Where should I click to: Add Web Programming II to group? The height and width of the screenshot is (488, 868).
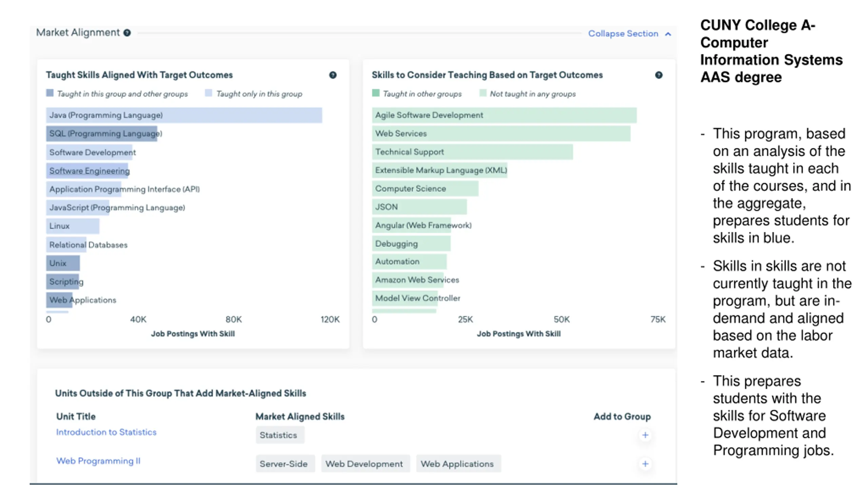coord(645,464)
